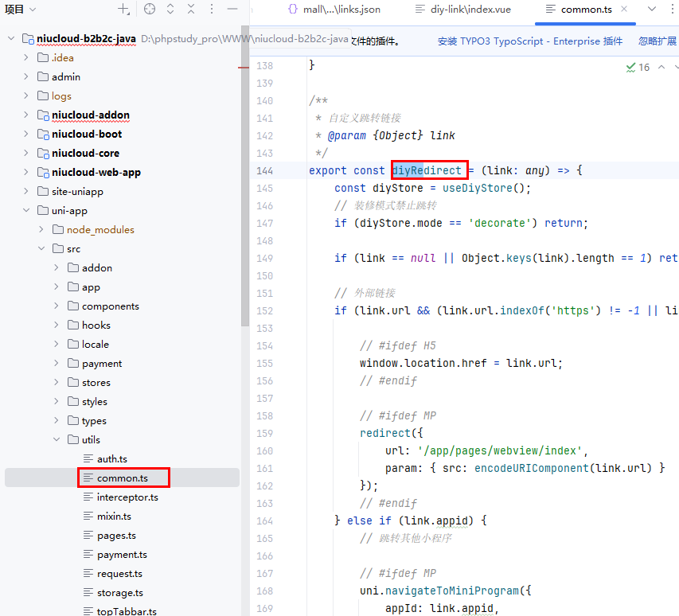Open the hidden editor tabs dropdown
Viewport: 679px width, 616px height.
652,10
